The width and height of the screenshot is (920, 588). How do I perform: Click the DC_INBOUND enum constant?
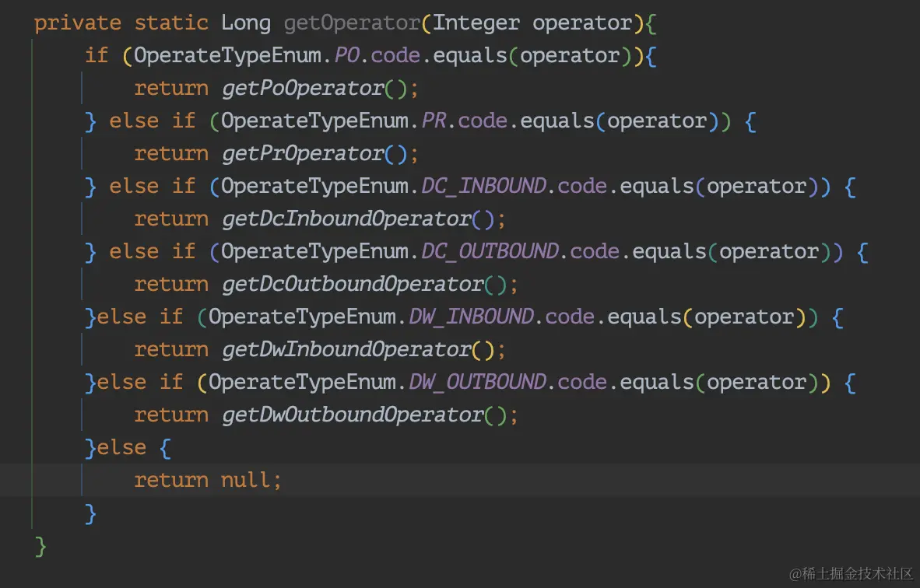click(x=484, y=187)
